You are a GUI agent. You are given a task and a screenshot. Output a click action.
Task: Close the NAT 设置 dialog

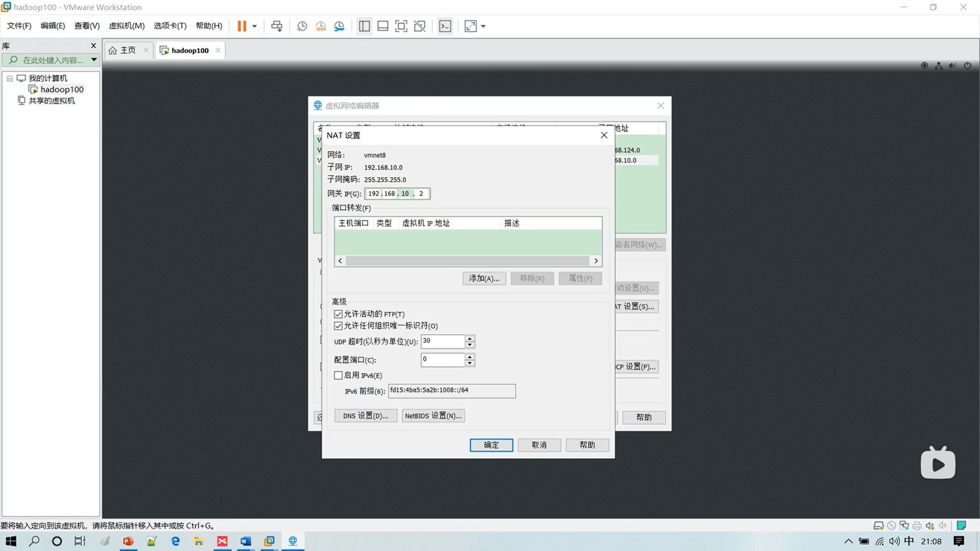tap(604, 135)
